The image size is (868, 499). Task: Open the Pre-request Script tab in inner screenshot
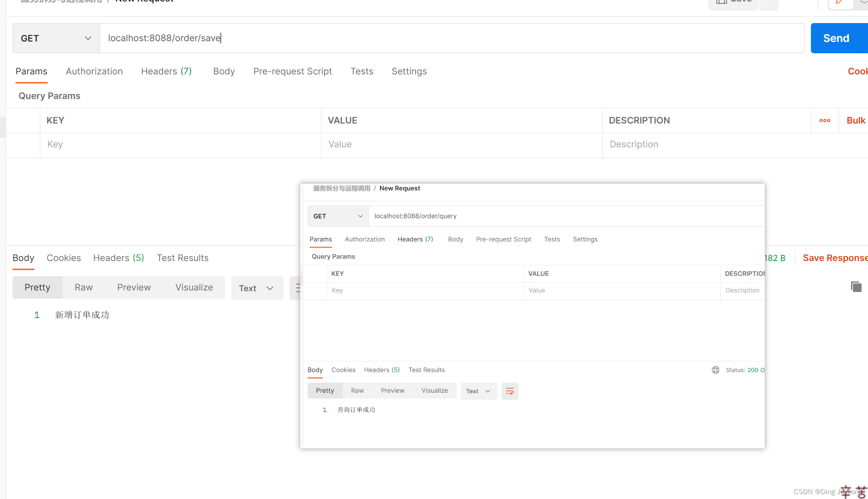[504, 239]
